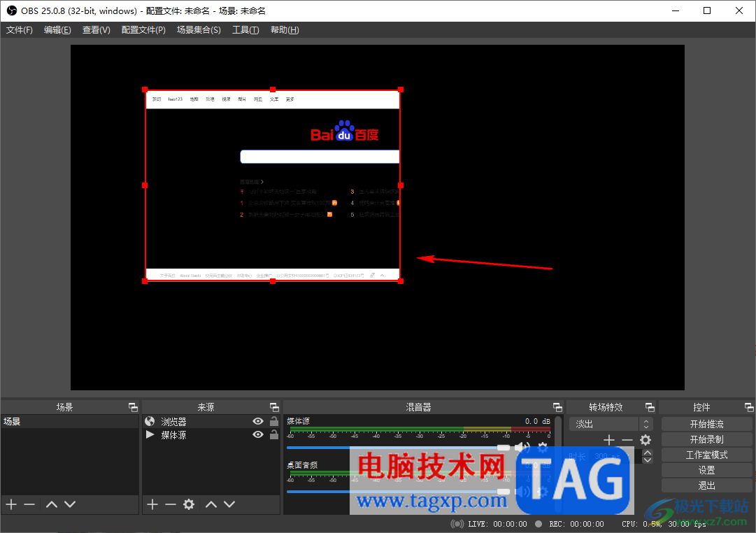Move the selected source up

coord(211,504)
